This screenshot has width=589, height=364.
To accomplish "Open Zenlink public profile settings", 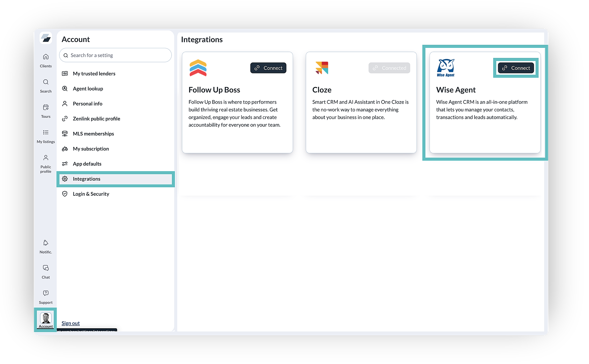I will click(x=116, y=119).
